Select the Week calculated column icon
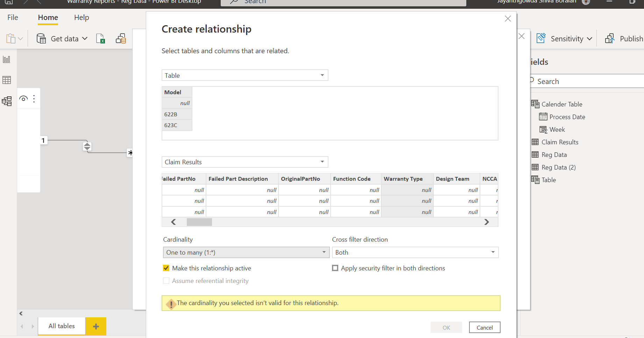Screen dimensions: 644x338 pos(543,129)
